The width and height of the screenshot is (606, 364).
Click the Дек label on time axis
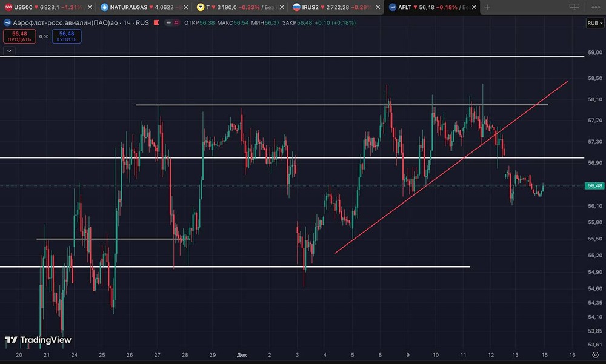(242, 355)
